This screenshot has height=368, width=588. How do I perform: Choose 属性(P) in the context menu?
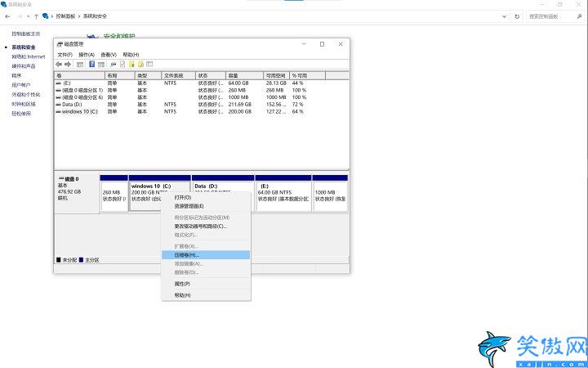click(x=206, y=284)
